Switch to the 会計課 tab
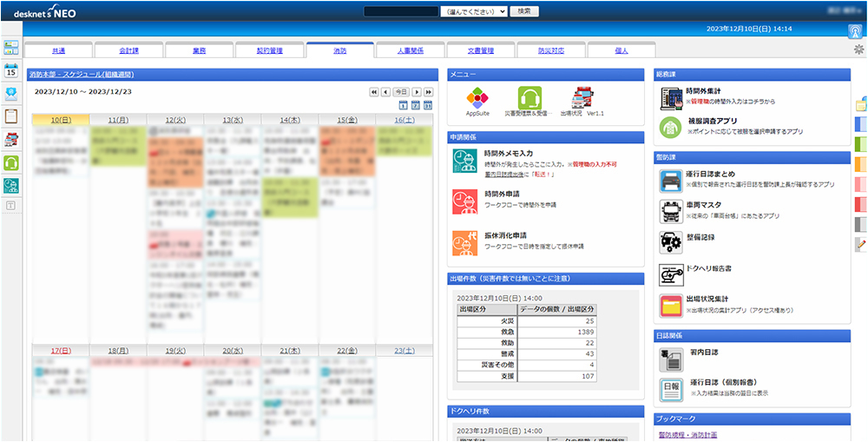 point(128,50)
